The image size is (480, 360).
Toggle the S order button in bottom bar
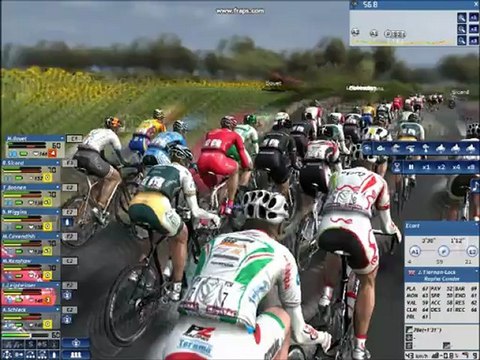click(x=31, y=344)
